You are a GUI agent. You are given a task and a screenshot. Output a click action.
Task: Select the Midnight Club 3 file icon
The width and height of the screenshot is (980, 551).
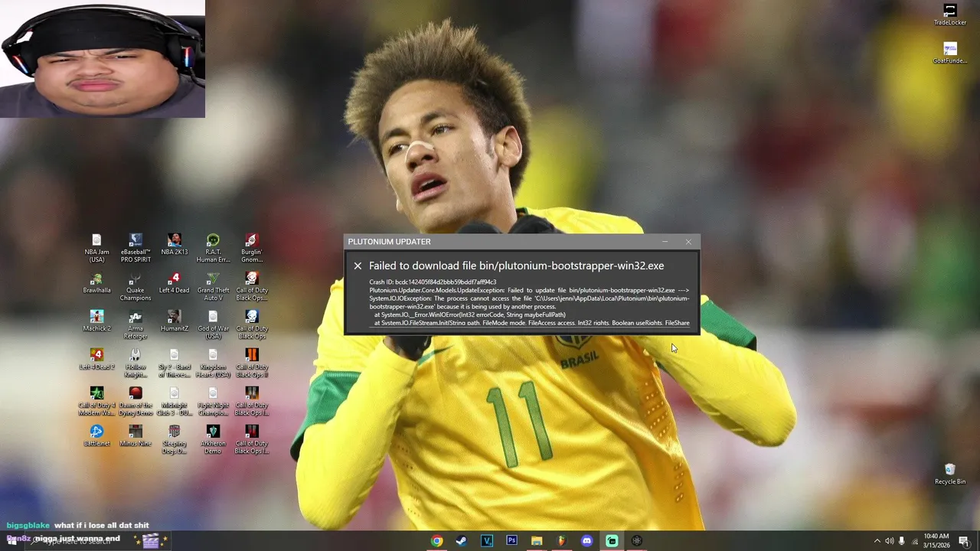[x=175, y=401]
